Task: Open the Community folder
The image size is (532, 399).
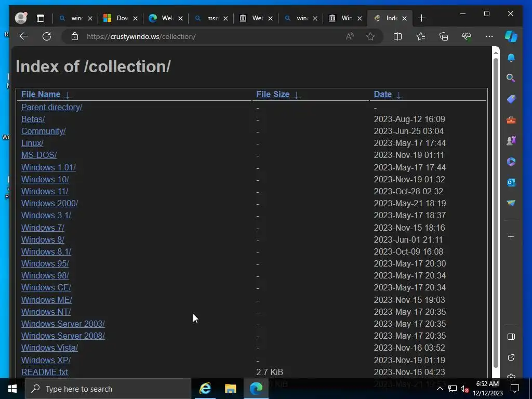Action: click(44, 131)
